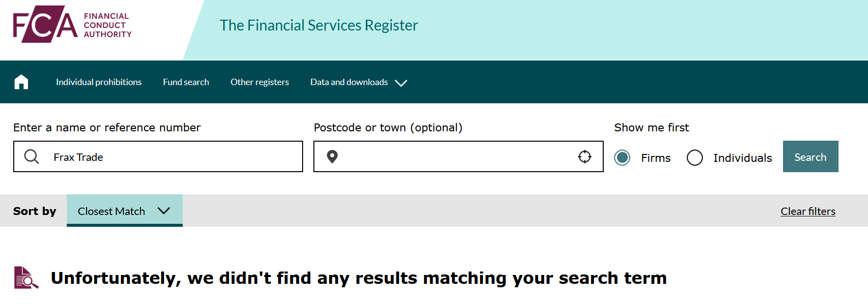Click the Search button
The height and width of the screenshot is (304, 868).
811,156
